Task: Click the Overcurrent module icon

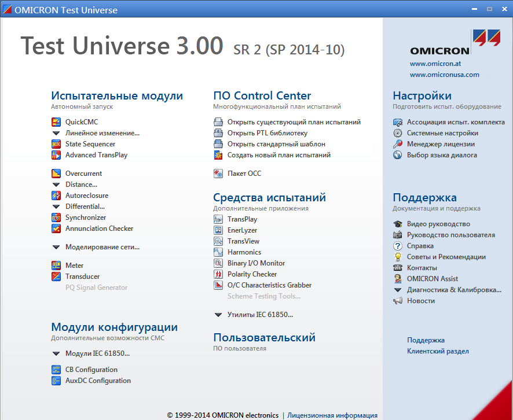Action: [56, 173]
